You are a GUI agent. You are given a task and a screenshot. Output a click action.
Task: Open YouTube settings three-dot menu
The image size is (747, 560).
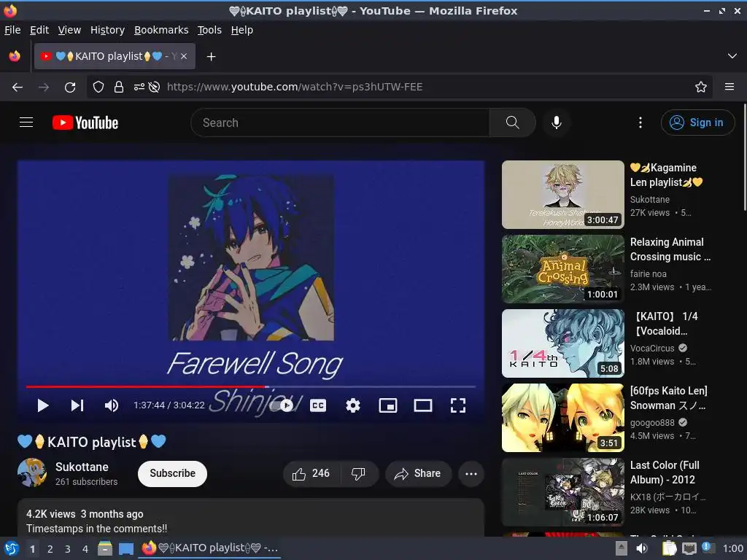[640, 122]
